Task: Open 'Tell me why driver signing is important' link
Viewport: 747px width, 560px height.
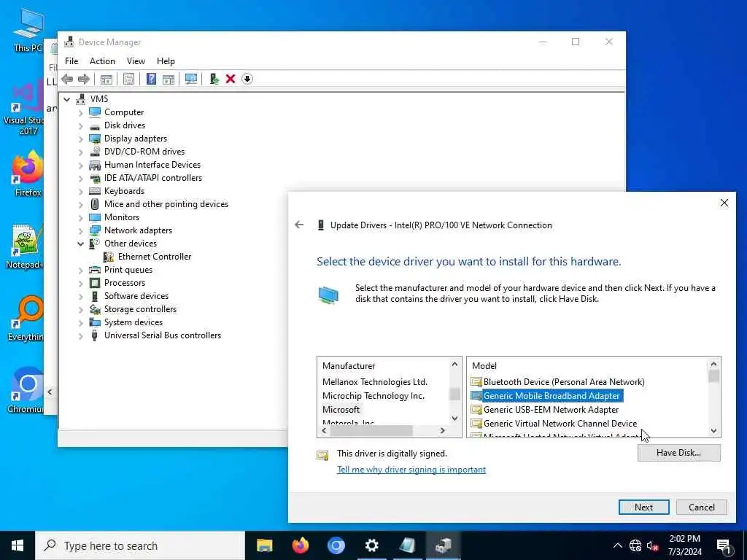Action: [x=411, y=470]
